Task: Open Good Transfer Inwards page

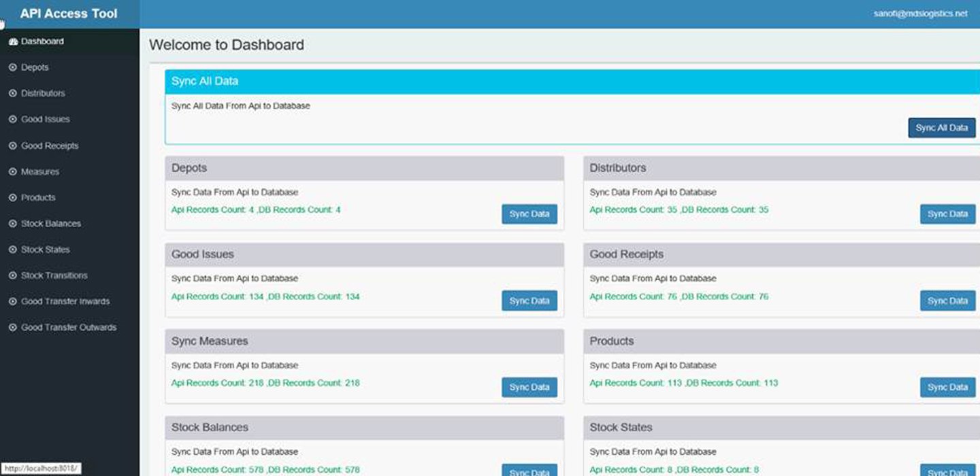Action: tap(65, 301)
